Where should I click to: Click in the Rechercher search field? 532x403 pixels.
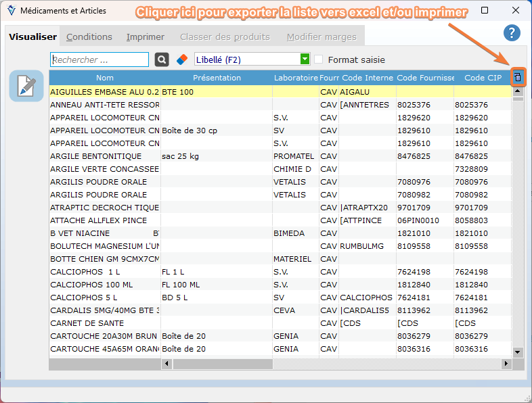[99, 60]
